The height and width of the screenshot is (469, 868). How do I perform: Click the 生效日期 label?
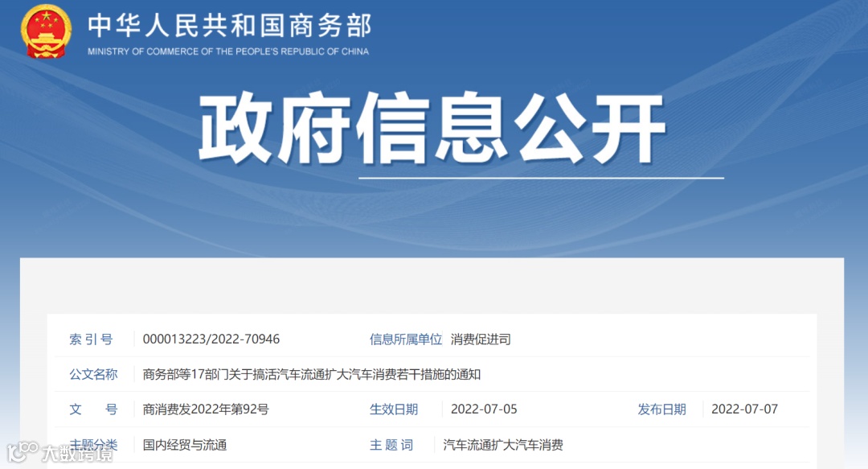click(394, 409)
